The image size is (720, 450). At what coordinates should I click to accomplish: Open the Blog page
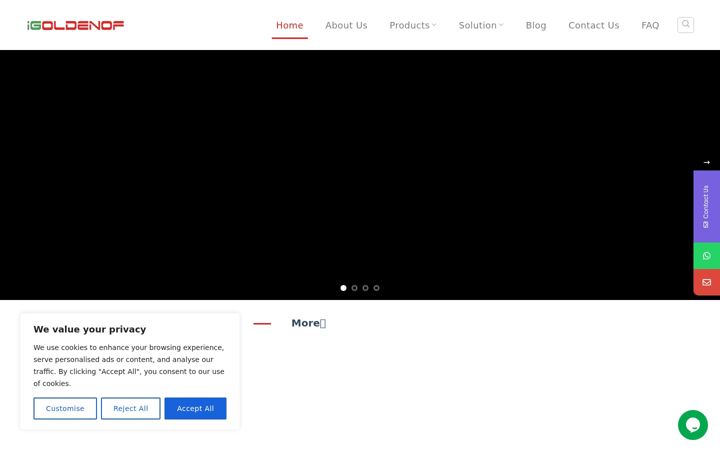(536, 25)
